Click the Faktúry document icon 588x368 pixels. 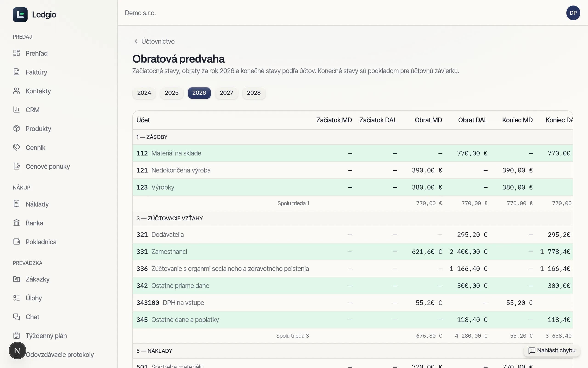[x=17, y=72]
